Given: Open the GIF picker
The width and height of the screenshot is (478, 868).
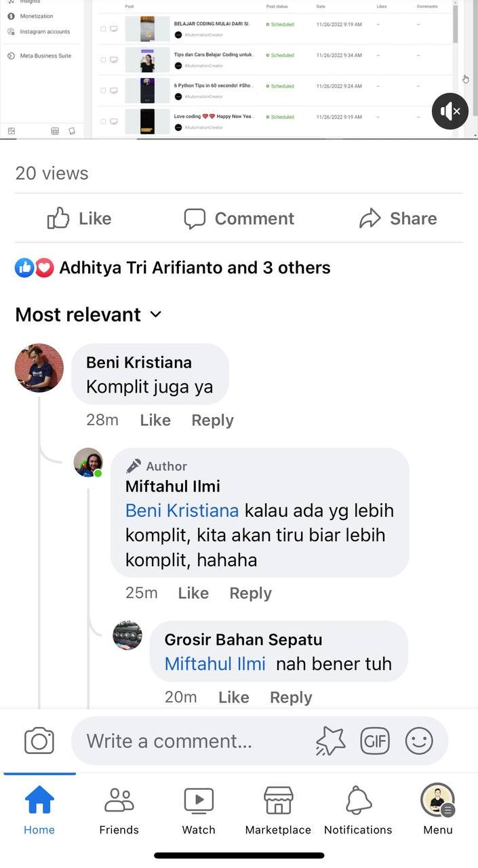Looking at the screenshot, I should pyautogui.click(x=375, y=741).
